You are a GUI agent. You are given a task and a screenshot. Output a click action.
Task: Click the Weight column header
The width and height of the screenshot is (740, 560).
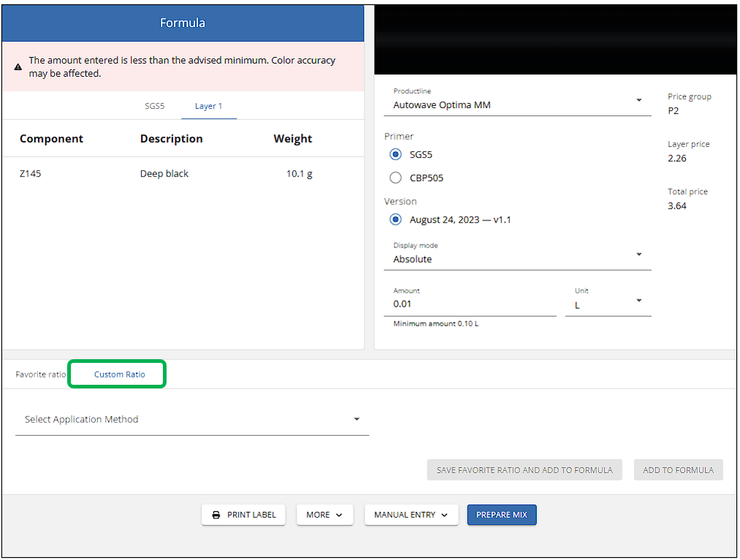(293, 139)
